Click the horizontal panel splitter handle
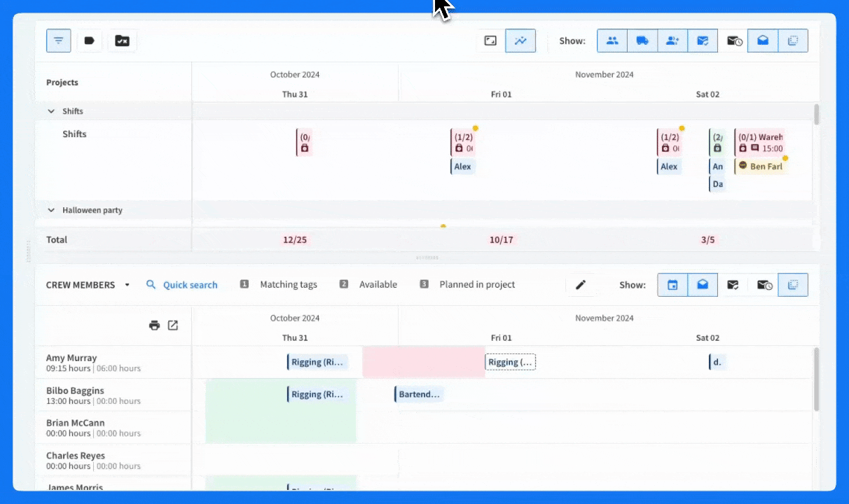This screenshot has width=849, height=504. pos(427,258)
